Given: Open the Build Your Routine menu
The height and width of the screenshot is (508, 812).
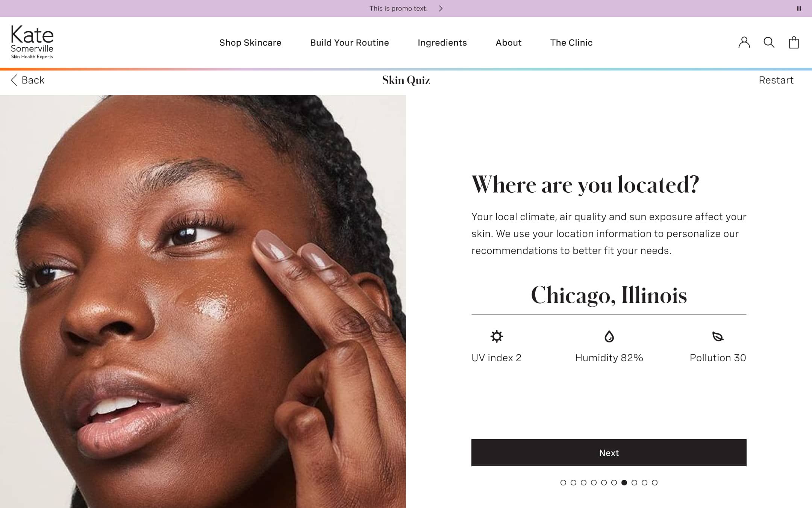Looking at the screenshot, I should tap(349, 43).
